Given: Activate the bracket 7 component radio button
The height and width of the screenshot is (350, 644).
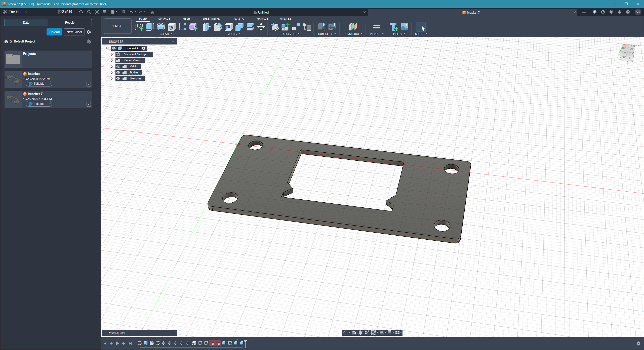Looking at the screenshot, I should click(x=144, y=48).
